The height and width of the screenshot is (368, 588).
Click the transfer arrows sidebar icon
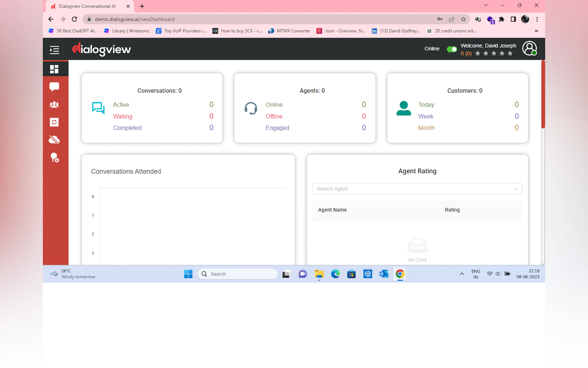click(x=54, y=122)
